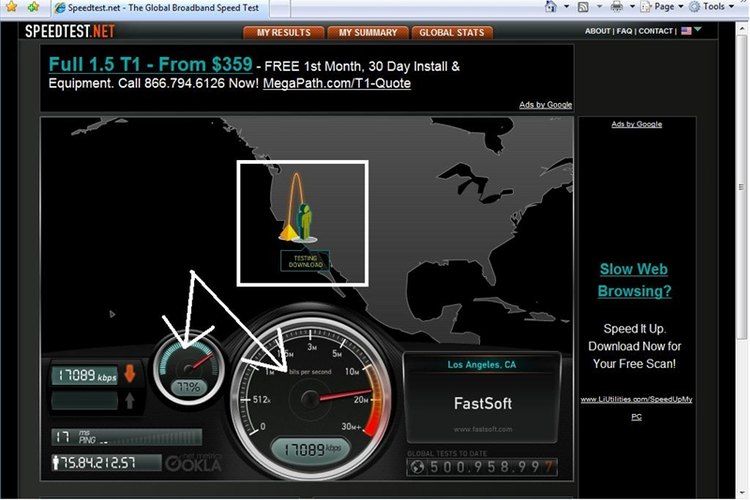Click the Add to Favorites icon

[33, 7]
